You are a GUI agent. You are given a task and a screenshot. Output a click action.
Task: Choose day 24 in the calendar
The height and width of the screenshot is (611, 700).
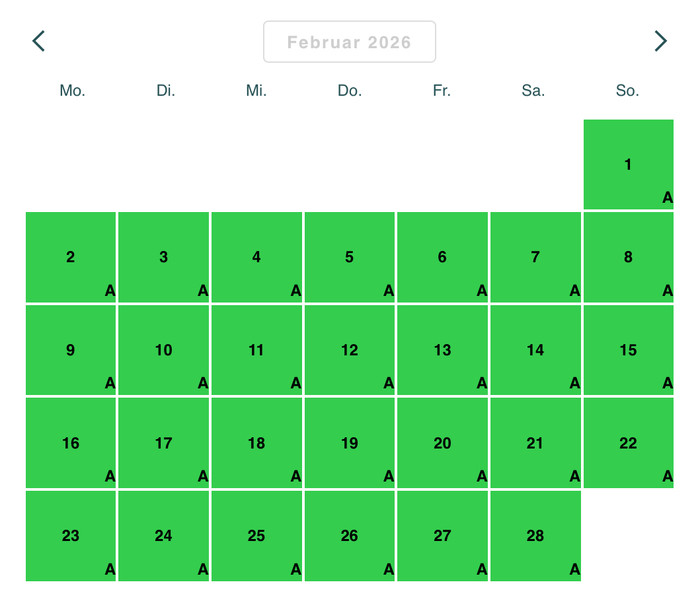point(163,536)
